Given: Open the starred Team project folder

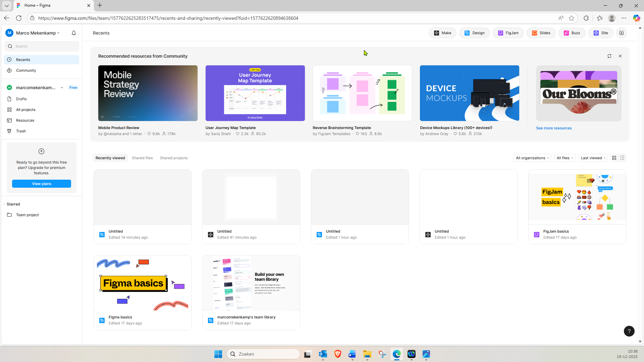Looking at the screenshot, I should pos(42,215).
